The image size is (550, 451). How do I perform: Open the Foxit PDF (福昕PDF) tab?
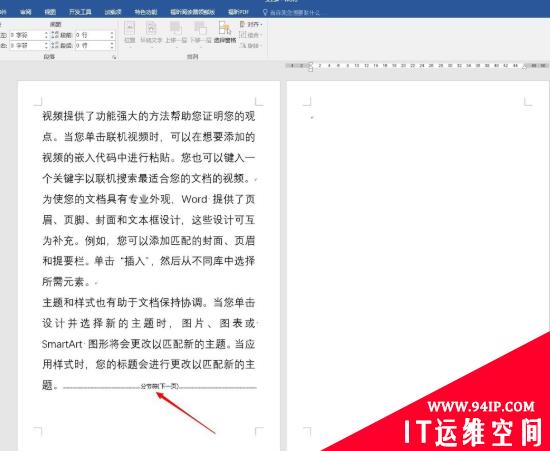point(238,12)
